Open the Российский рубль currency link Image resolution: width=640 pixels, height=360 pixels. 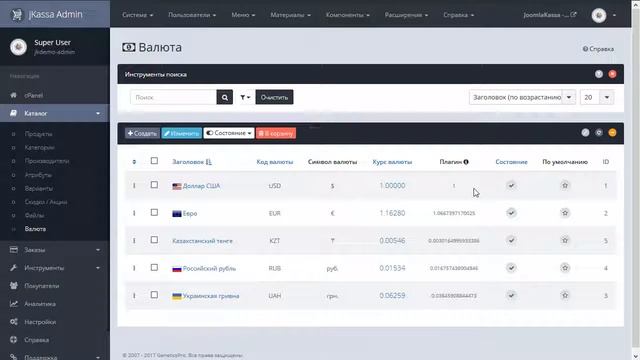point(209,268)
